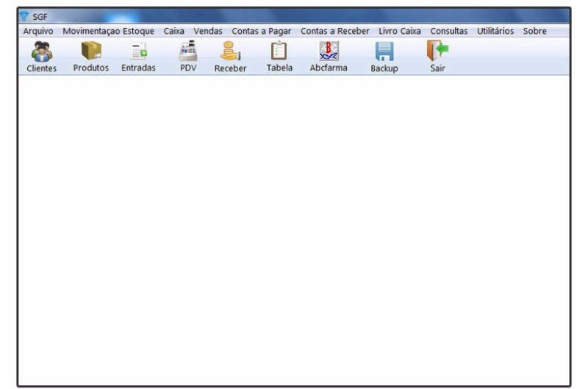The height and width of the screenshot is (389, 588).
Task: Open the Vendas menu
Action: 207,32
